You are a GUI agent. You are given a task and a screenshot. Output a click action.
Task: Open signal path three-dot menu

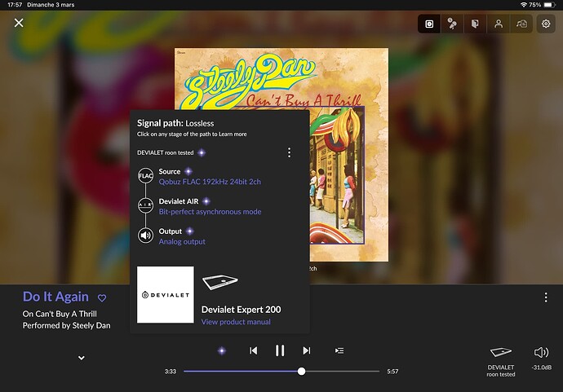[x=289, y=152]
